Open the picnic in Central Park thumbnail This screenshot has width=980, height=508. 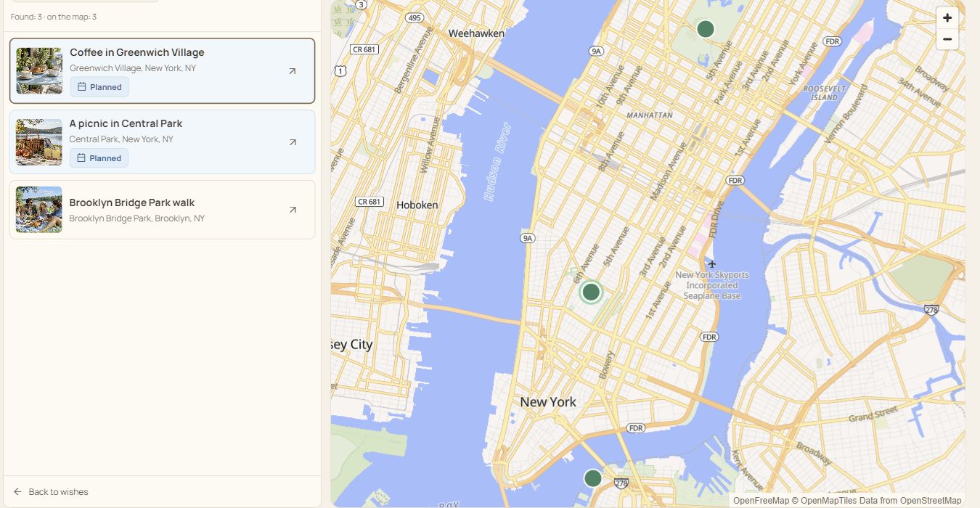(x=39, y=142)
